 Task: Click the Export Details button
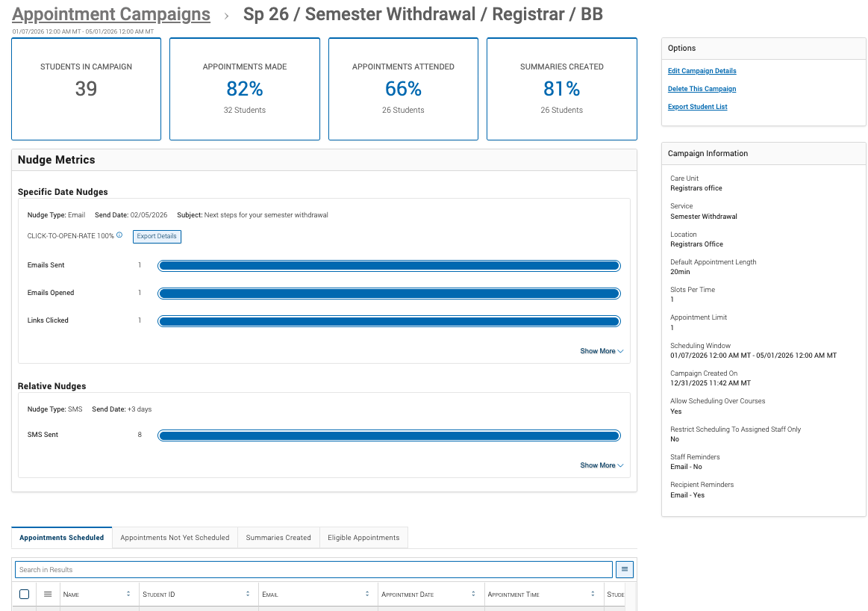point(157,237)
